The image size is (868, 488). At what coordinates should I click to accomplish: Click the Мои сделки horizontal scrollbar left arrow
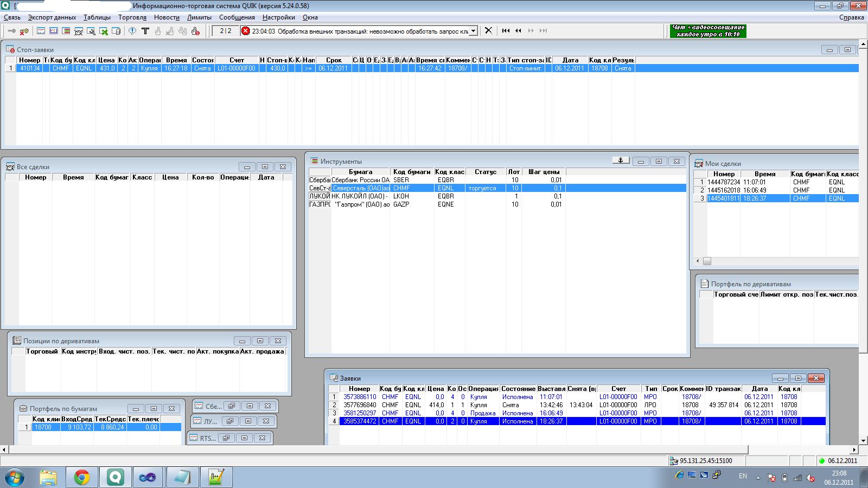[698, 261]
